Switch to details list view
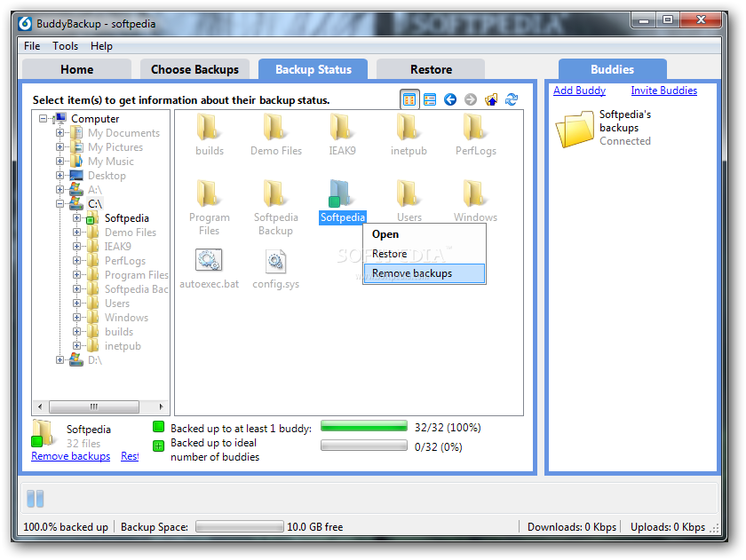This screenshot has width=746, height=560. [x=430, y=99]
